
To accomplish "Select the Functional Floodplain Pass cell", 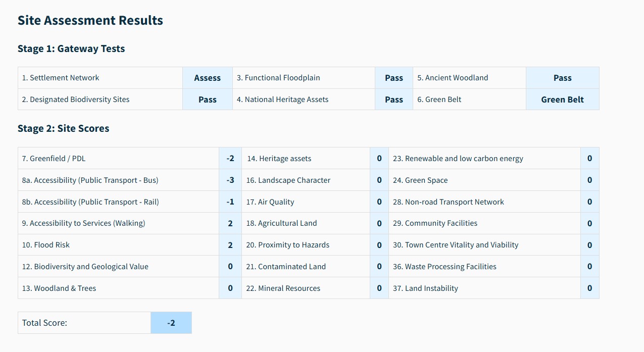I will (393, 78).
